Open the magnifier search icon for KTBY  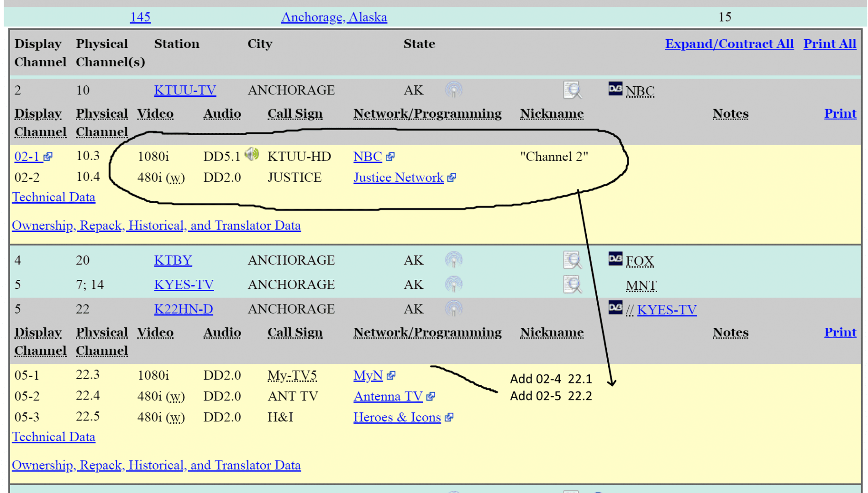click(572, 260)
